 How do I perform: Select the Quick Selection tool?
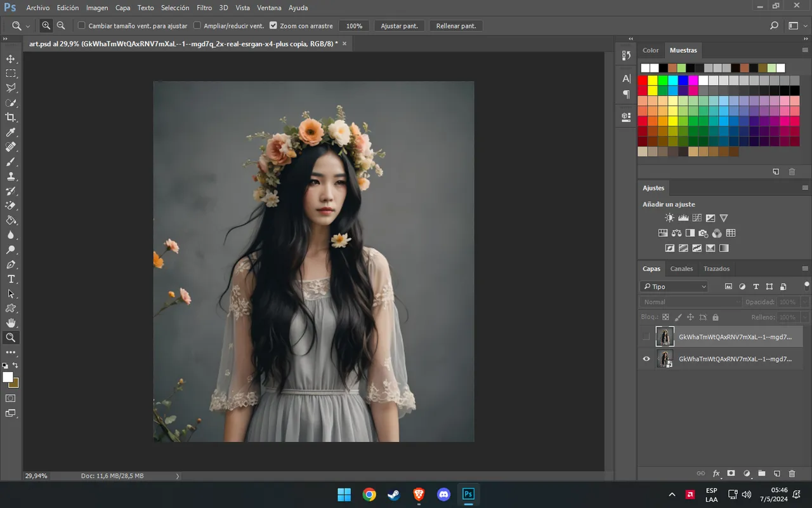(x=11, y=103)
